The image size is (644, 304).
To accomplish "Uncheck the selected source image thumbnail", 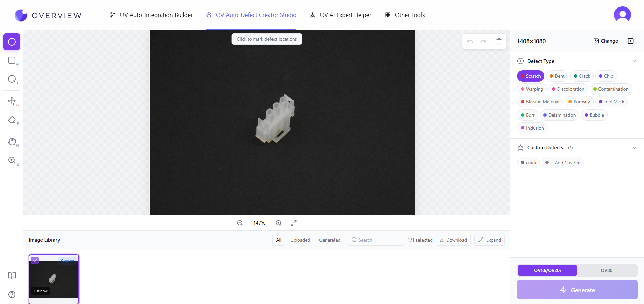I will (x=35, y=260).
